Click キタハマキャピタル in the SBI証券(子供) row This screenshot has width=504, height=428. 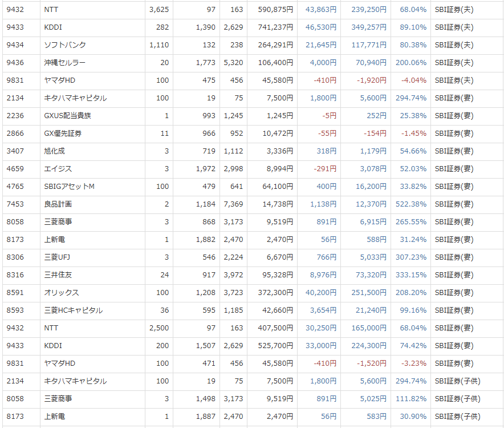(x=75, y=381)
